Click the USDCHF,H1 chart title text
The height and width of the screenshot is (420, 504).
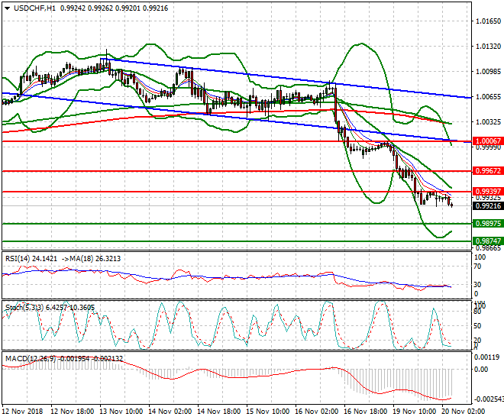(x=34, y=8)
